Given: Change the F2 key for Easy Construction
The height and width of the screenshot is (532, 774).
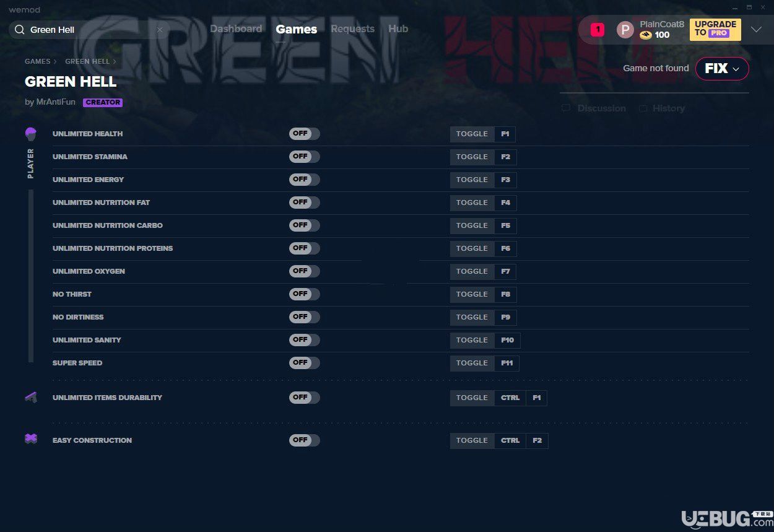Looking at the screenshot, I should click(x=537, y=440).
